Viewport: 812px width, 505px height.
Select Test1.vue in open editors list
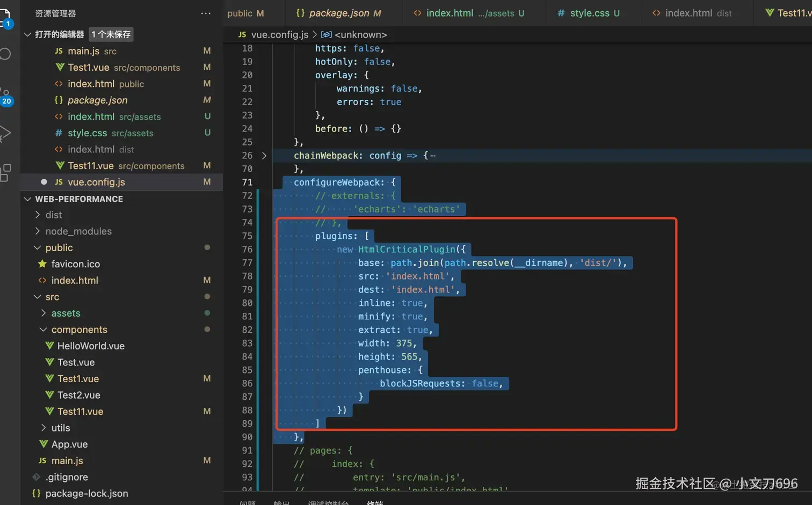(x=89, y=67)
